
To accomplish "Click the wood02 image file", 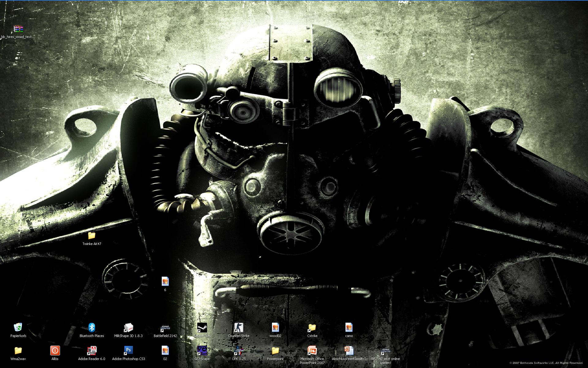I will (x=275, y=328).
